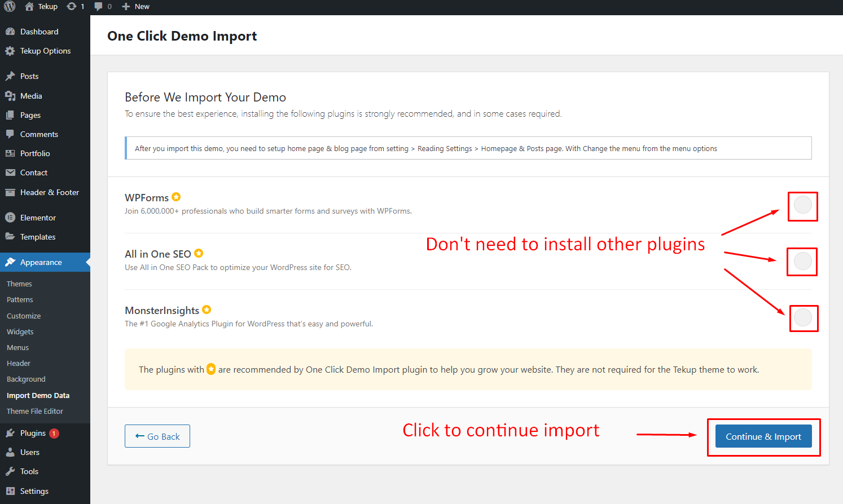Click the WordPress logo icon
Image resolution: width=843 pixels, height=504 pixels.
[x=10, y=6]
